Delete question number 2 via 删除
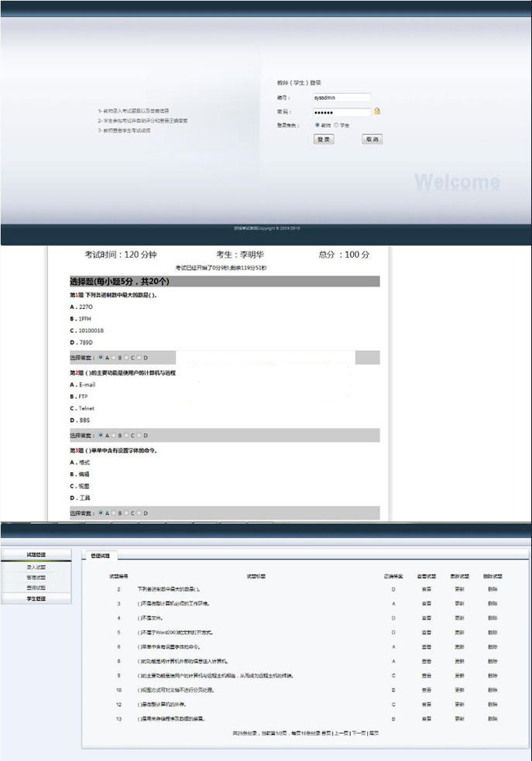Image resolution: width=532 pixels, height=761 pixels. [493, 589]
